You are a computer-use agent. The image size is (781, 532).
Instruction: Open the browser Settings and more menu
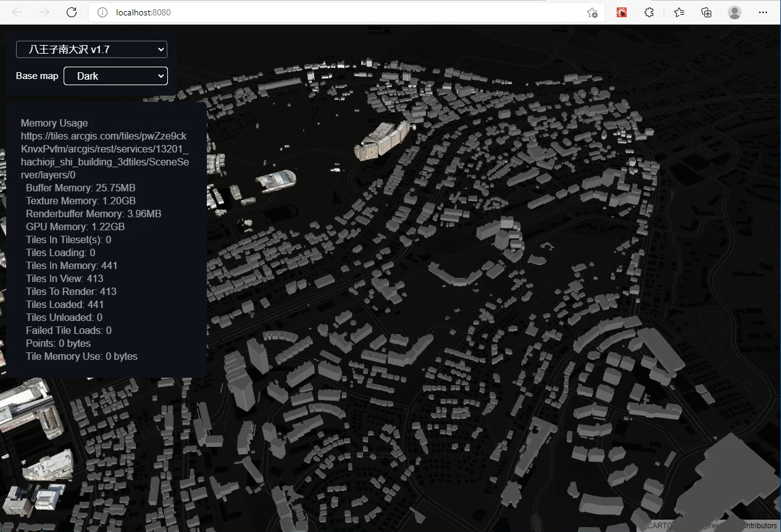(763, 12)
